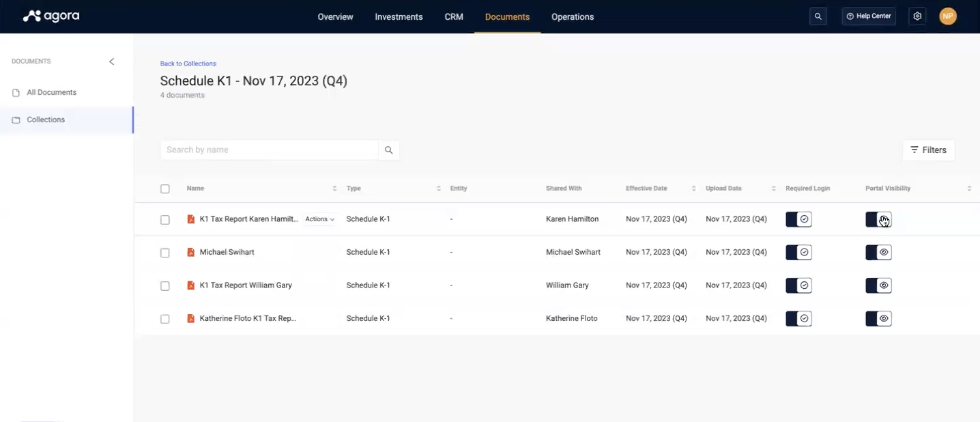Open the NP user avatar menu

point(948,16)
